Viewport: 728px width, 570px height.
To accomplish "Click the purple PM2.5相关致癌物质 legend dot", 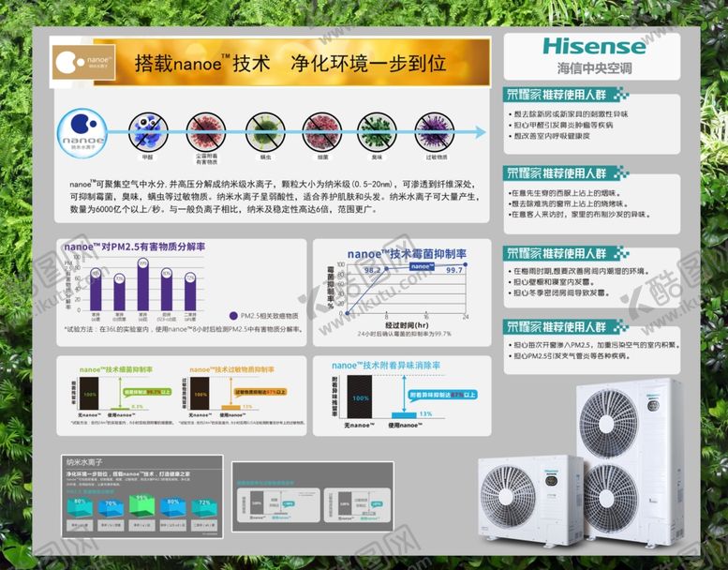I will pos(233,316).
